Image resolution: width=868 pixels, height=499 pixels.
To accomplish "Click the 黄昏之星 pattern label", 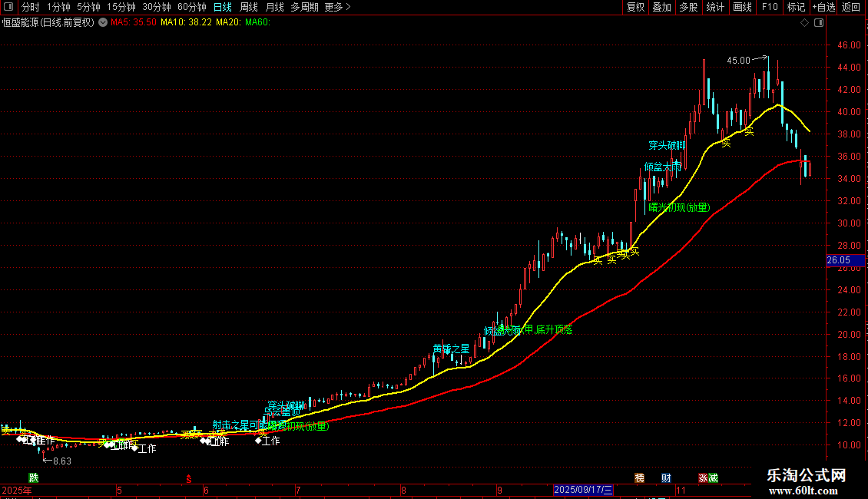I will tap(451, 349).
